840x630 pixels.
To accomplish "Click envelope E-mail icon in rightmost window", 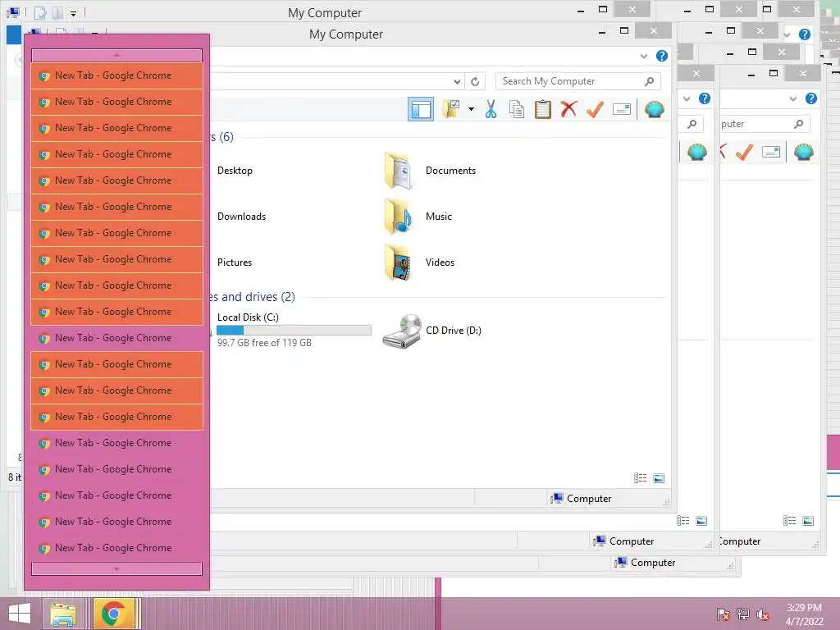I will [770, 152].
